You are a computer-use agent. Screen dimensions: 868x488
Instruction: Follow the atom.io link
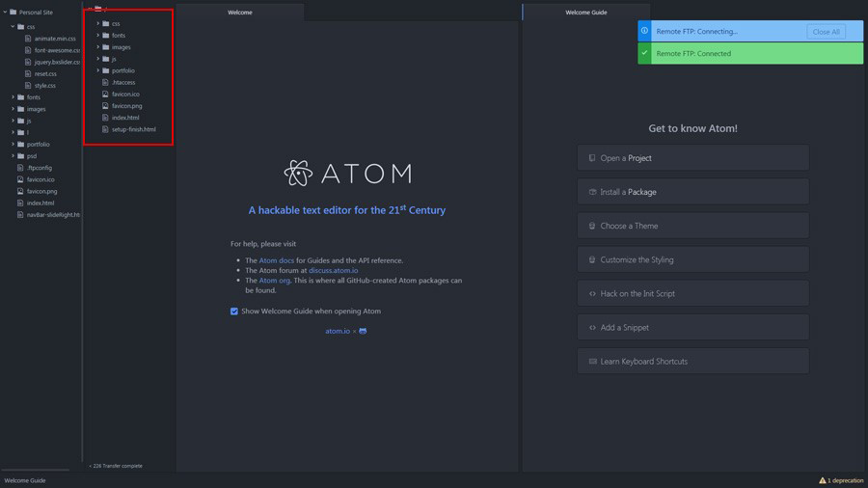coord(338,331)
